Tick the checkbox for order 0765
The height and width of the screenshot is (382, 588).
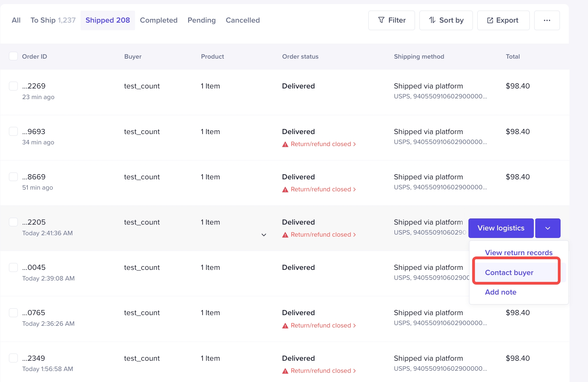coord(13,313)
